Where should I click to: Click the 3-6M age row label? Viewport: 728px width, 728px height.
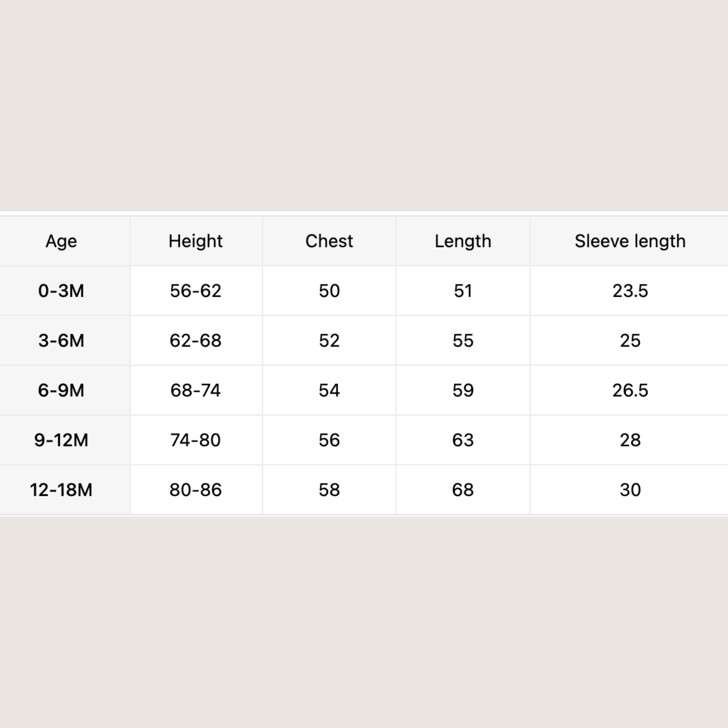click(61, 341)
